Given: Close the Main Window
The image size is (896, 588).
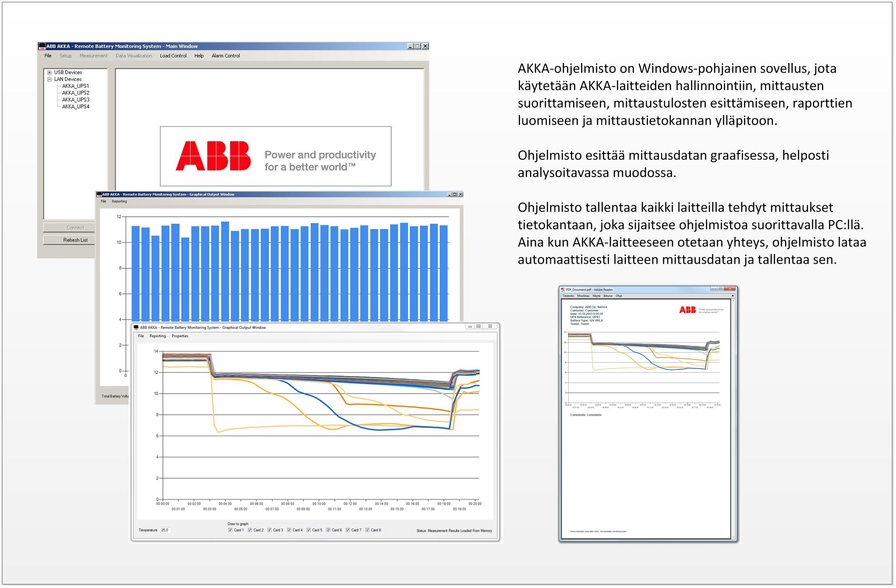Looking at the screenshot, I should [x=425, y=46].
